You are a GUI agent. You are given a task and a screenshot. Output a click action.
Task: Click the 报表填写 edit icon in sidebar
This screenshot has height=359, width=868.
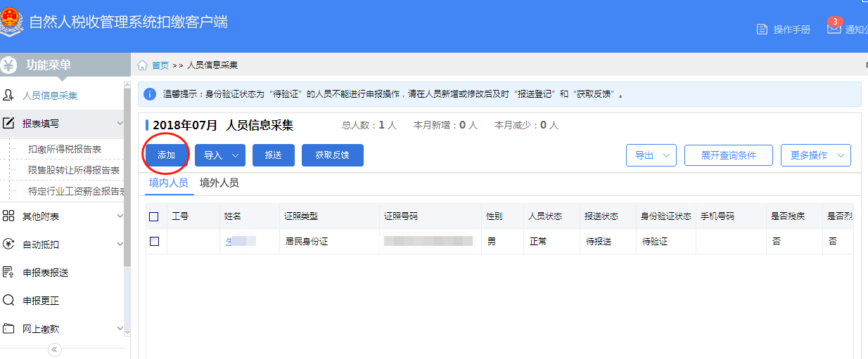pos(8,124)
